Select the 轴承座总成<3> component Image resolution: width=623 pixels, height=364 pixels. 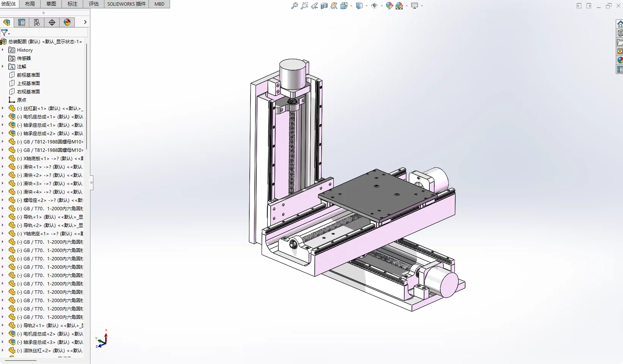click(x=46, y=342)
